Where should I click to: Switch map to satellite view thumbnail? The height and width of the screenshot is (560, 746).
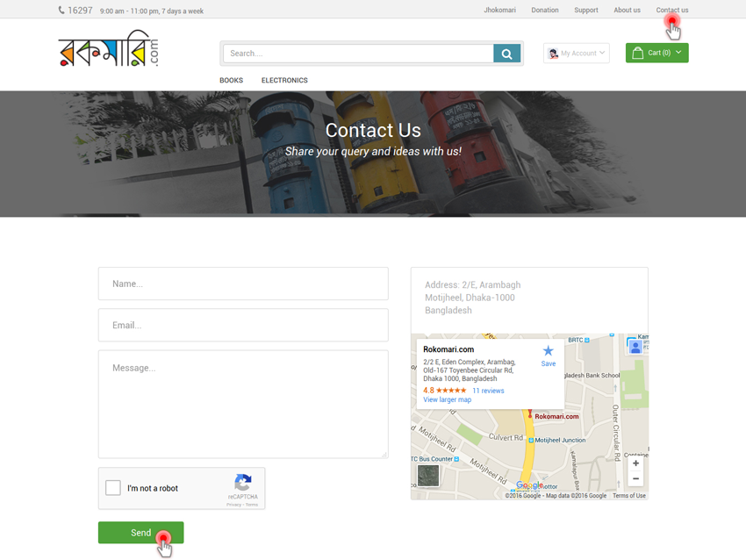coord(427,476)
